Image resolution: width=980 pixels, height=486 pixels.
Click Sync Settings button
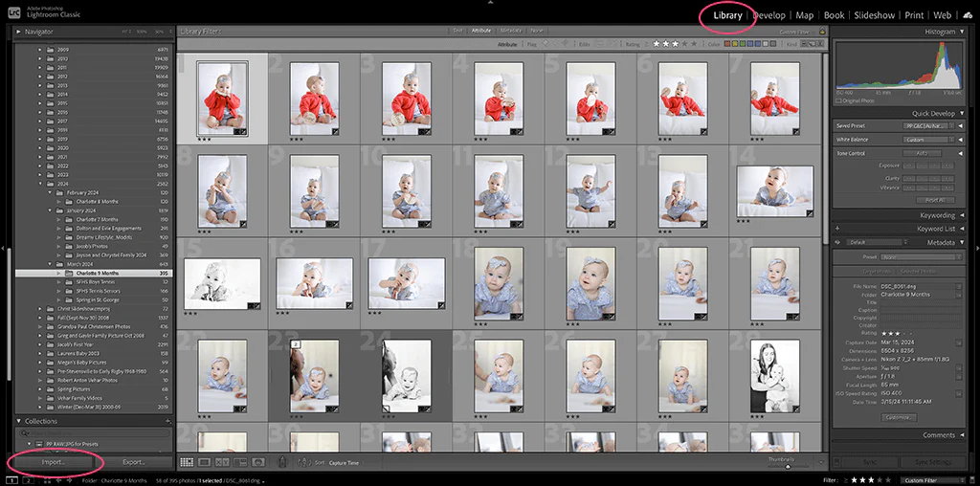[x=934, y=462]
